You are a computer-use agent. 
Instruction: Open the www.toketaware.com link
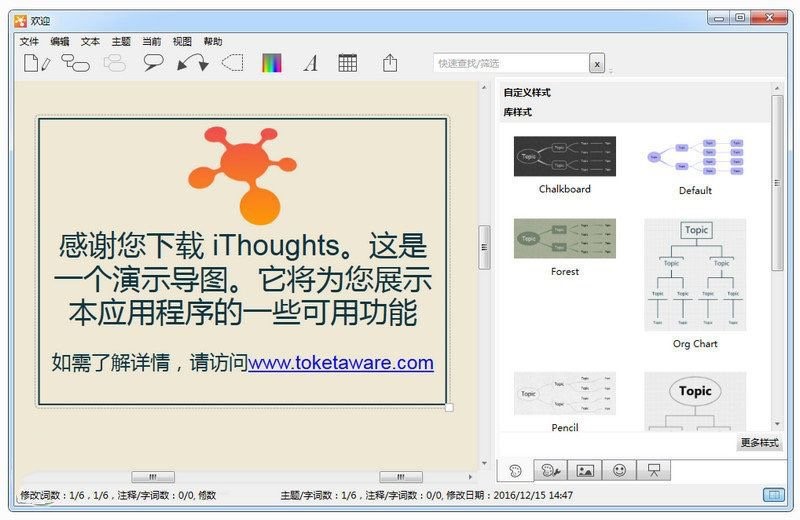(341, 363)
